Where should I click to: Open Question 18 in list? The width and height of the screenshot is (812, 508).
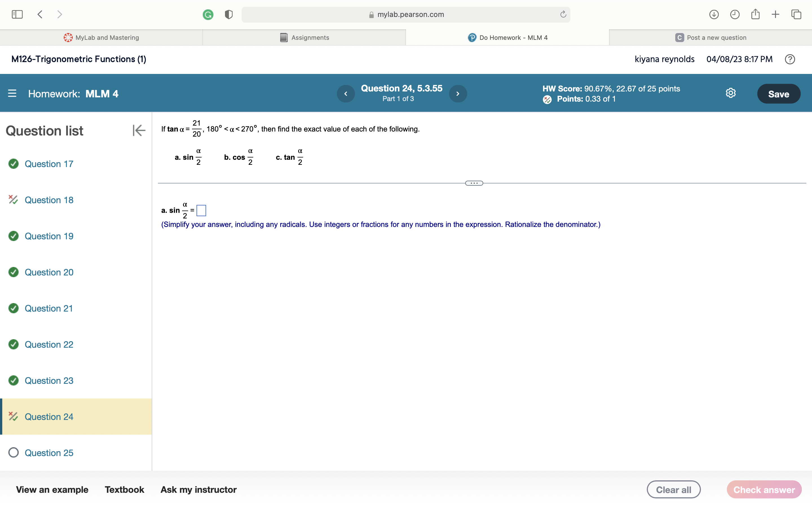49,200
